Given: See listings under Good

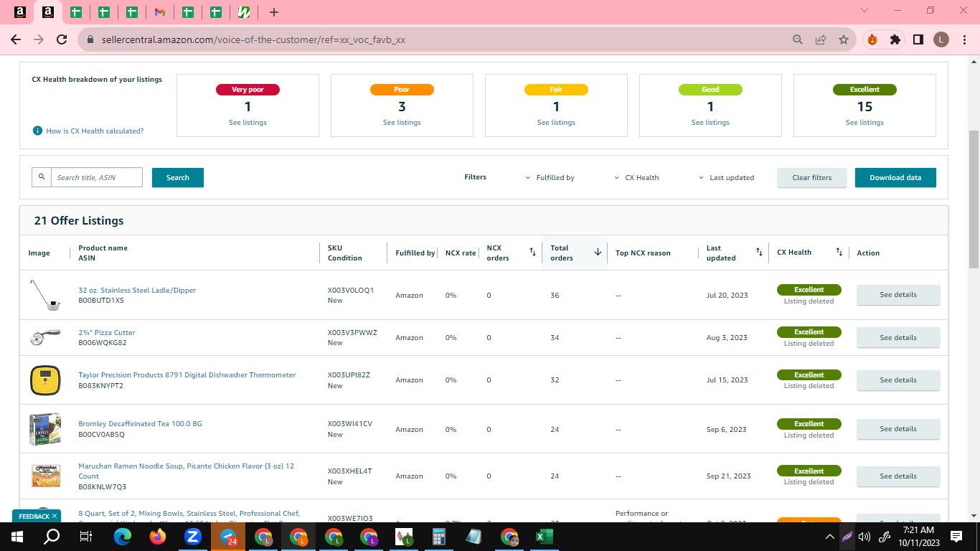Looking at the screenshot, I should tap(710, 123).
